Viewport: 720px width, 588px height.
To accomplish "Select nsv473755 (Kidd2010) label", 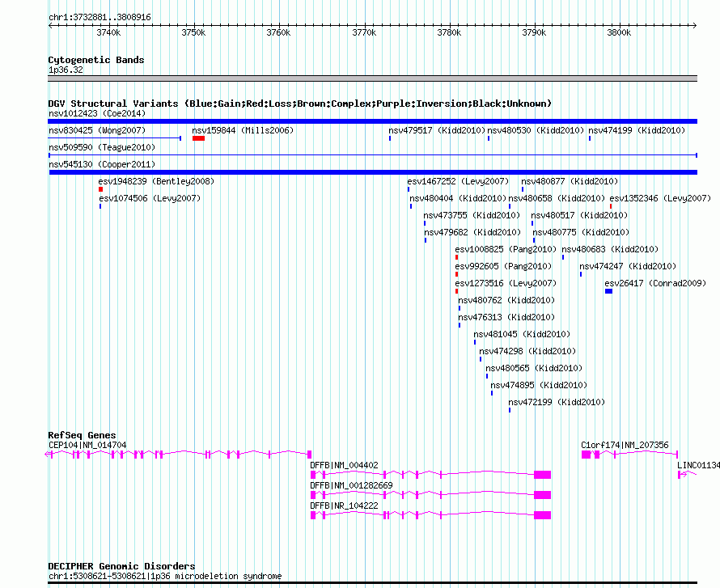I will (472, 215).
